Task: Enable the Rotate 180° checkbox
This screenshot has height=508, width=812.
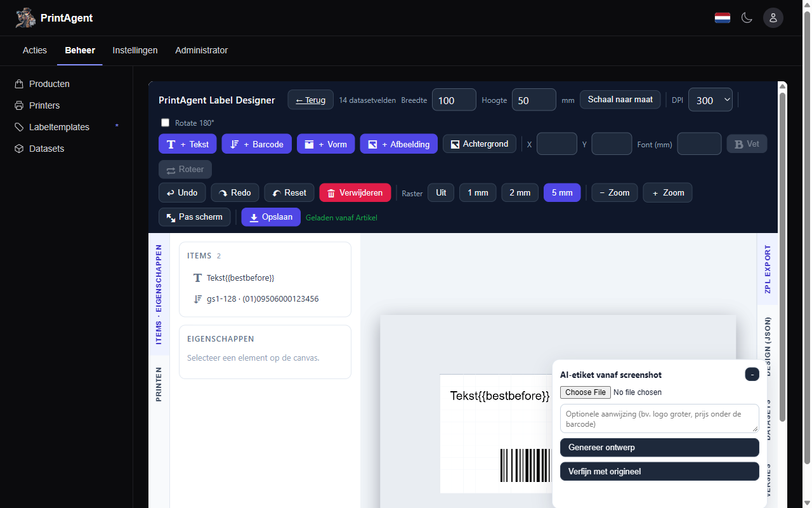Action: point(166,123)
